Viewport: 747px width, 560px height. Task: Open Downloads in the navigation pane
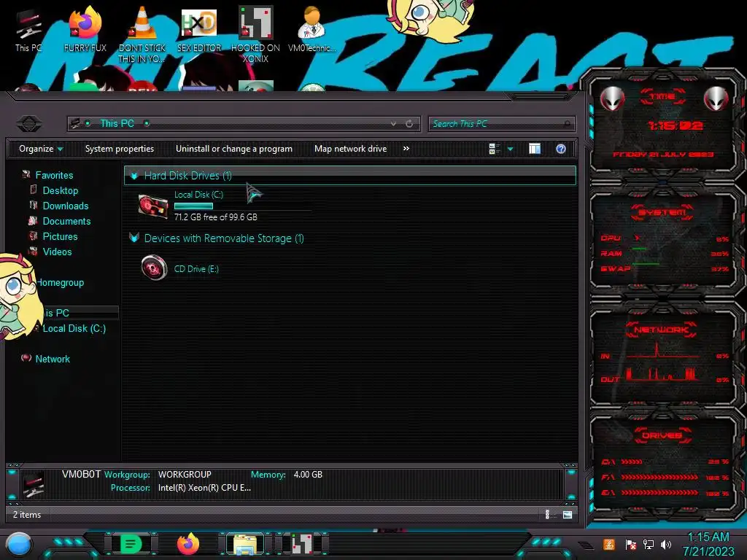pos(65,206)
